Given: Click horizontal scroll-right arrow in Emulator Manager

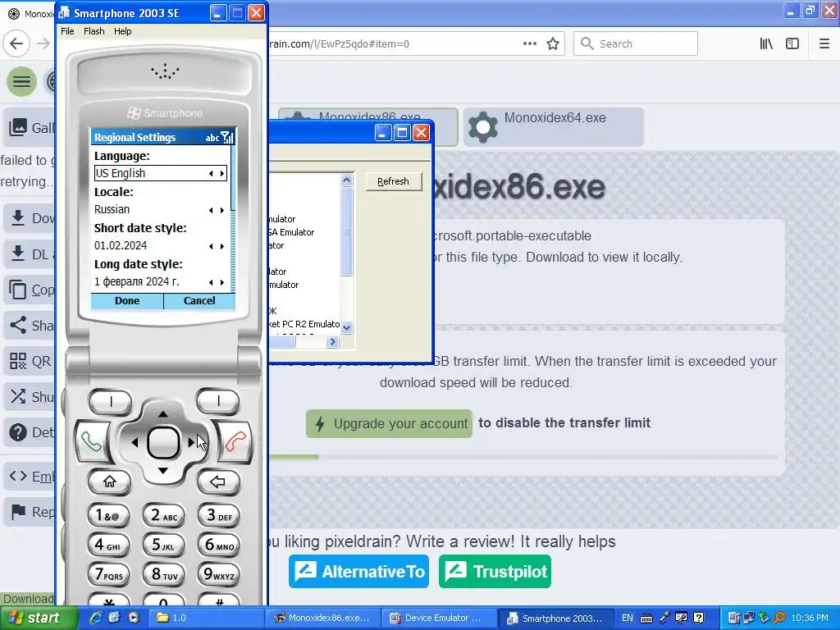Looking at the screenshot, I should coord(333,342).
